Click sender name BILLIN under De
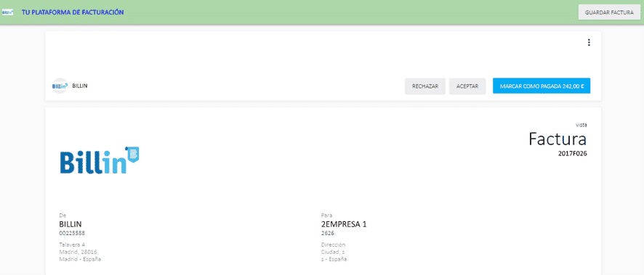Viewport: 644px width, 275px height. 71,224
